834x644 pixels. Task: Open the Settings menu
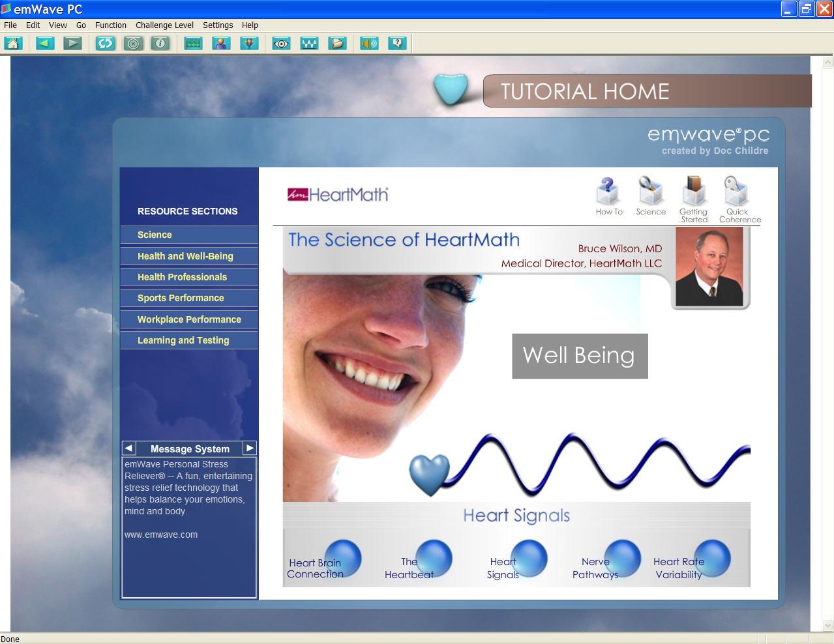click(218, 25)
